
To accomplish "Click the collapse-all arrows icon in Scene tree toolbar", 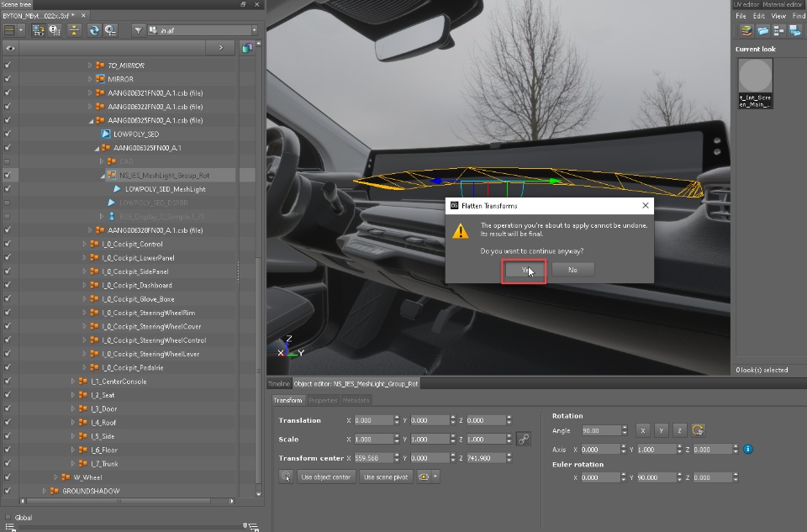I will pyautogui.click(x=74, y=30).
